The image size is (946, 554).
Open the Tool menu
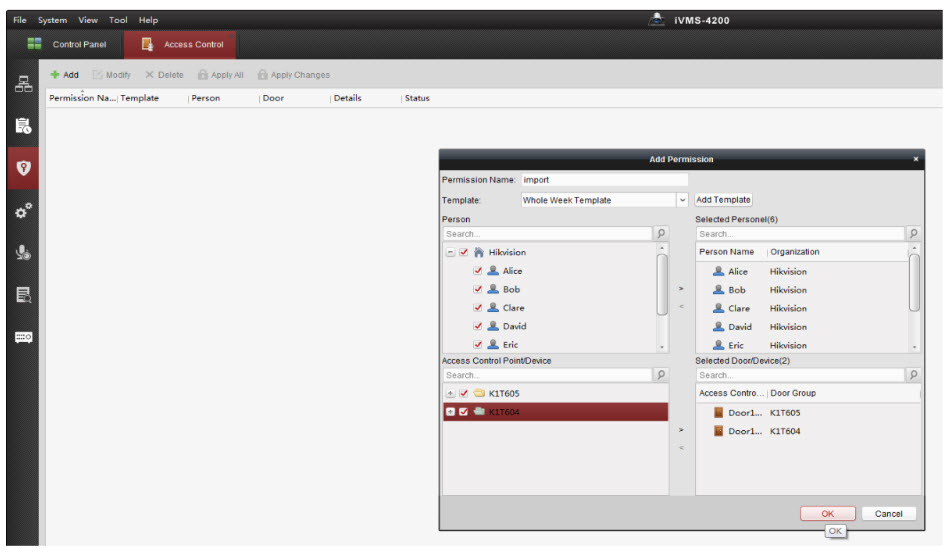[119, 20]
